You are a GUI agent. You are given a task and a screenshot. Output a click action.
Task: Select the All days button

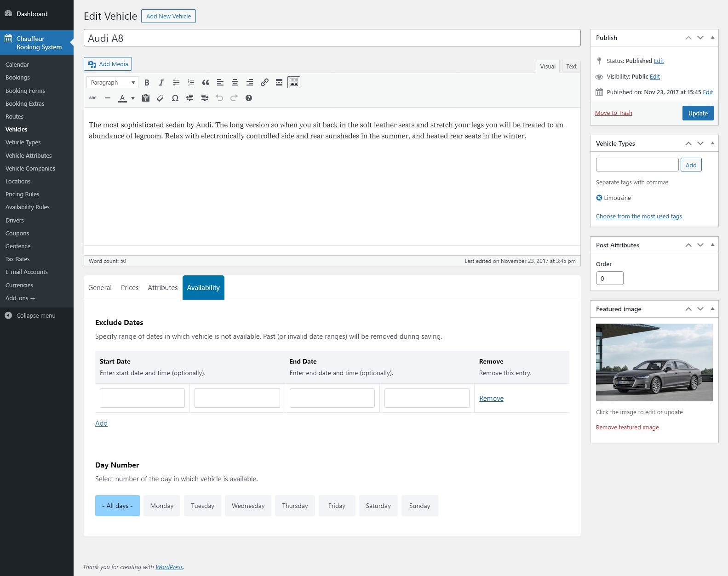tap(117, 506)
